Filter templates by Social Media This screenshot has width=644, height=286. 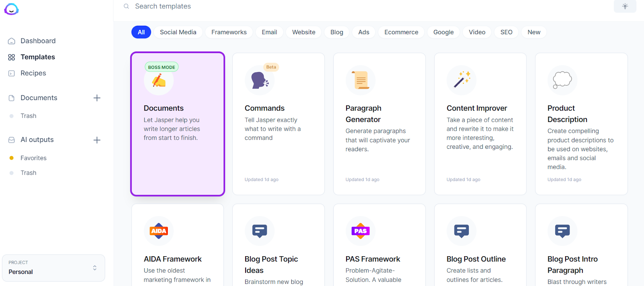[178, 32]
